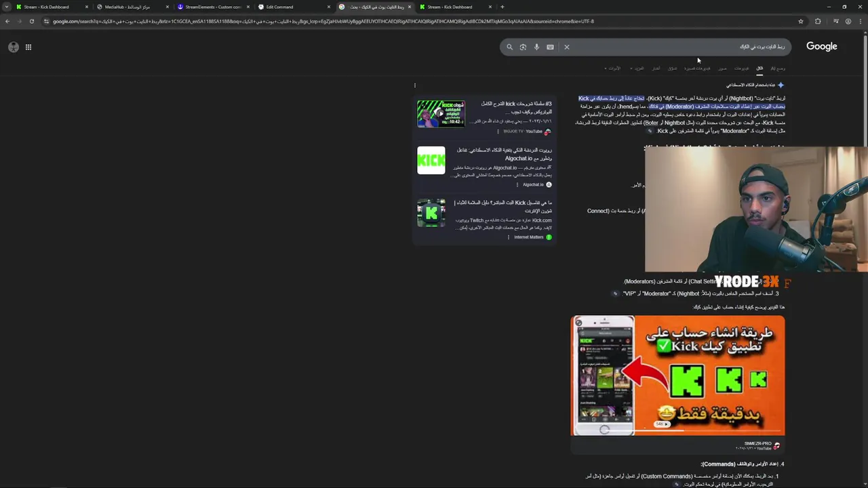
Task: Open three-dot menu above source cards
Action: 415,85
